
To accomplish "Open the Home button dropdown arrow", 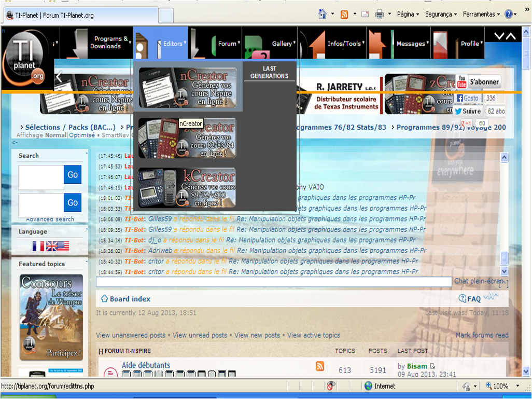I will click(x=332, y=14).
